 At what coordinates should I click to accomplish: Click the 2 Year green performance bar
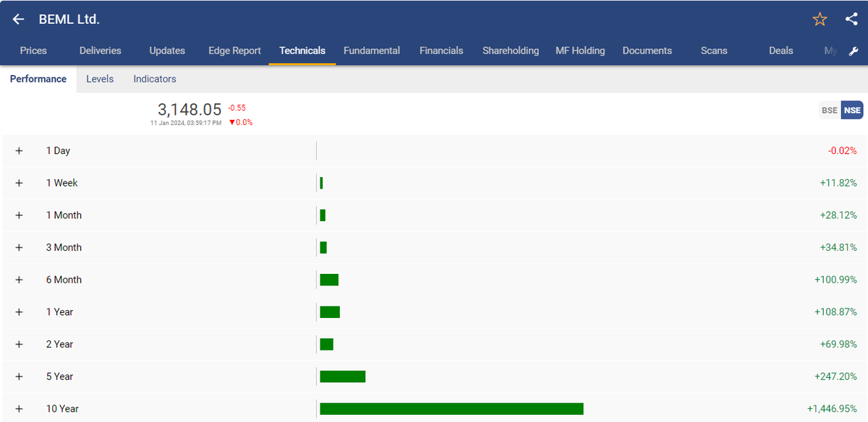[326, 344]
